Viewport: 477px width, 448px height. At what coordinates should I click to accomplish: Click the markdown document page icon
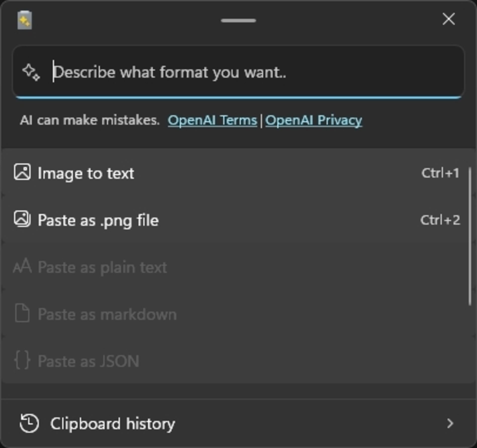click(22, 313)
